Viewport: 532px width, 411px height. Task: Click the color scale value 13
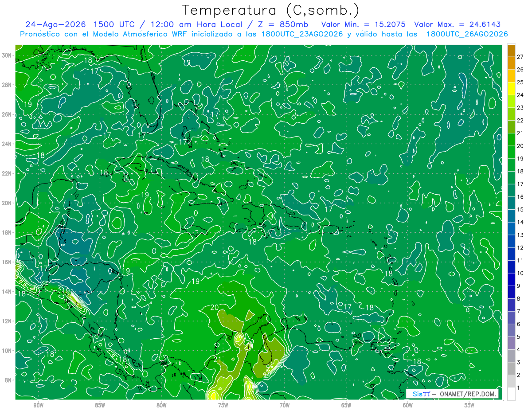click(x=520, y=235)
